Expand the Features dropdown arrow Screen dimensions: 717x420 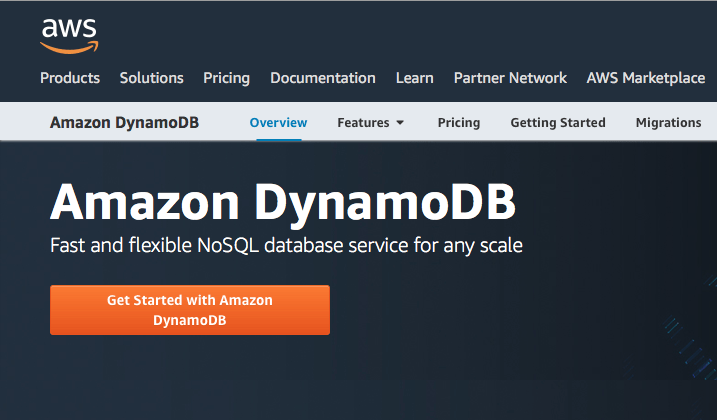pos(400,123)
